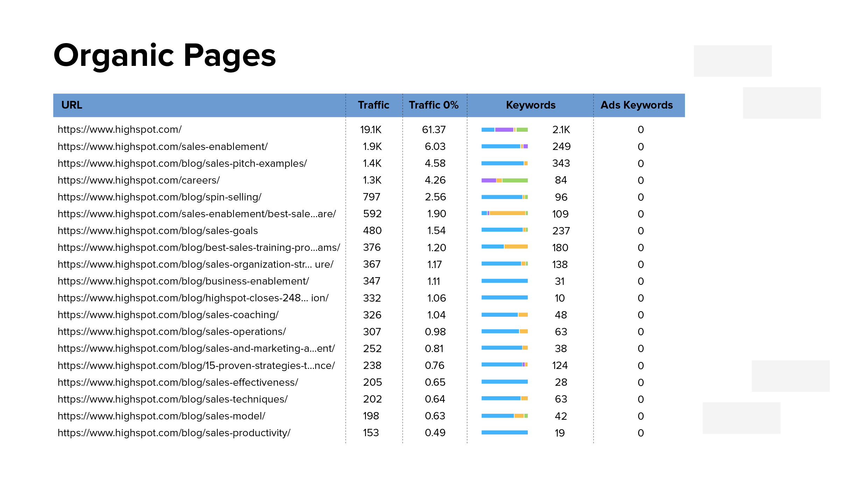This screenshot has height=480, width=868.
Task: Click the URL column header
Action: tap(72, 105)
